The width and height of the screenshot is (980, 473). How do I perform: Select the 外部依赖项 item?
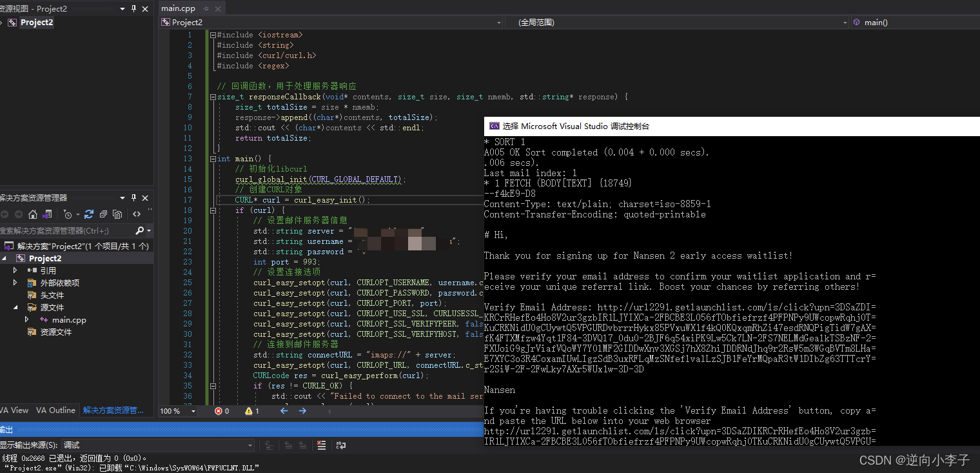(60, 283)
